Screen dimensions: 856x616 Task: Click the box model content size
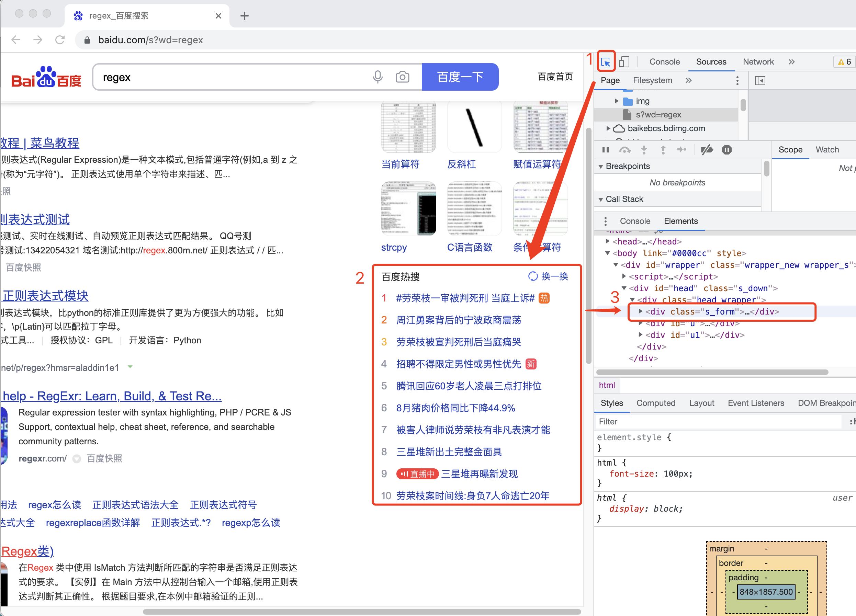[766, 592]
